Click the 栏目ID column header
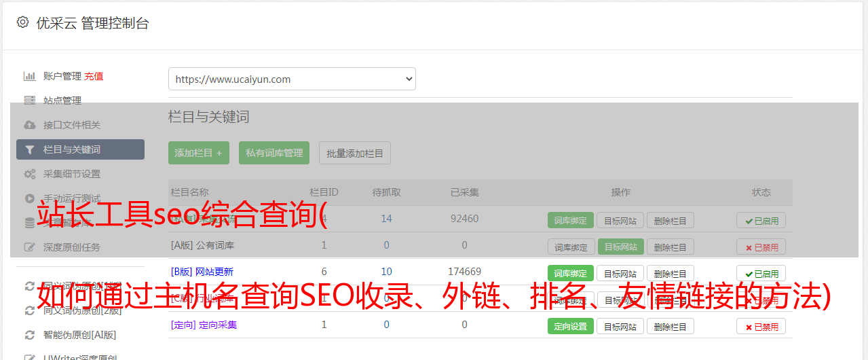Viewport: 868px width, 360px height. point(324,192)
